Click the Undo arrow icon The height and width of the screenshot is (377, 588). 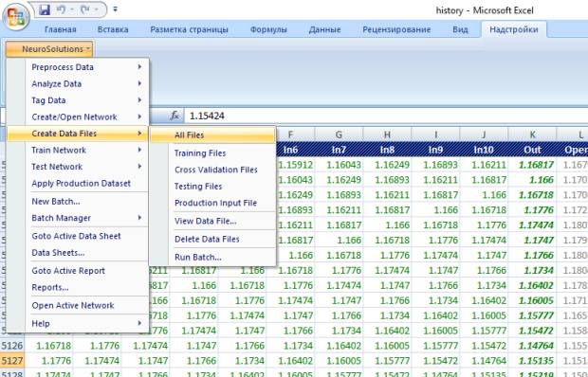tap(62, 9)
